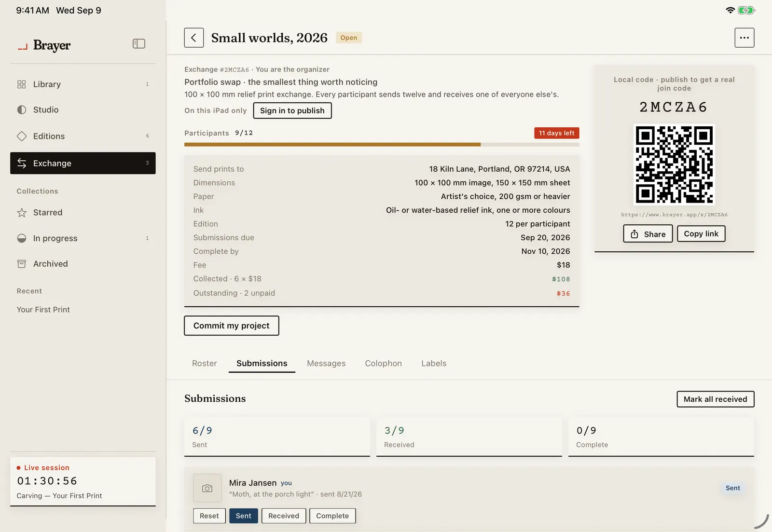Click the Brayer logo
This screenshot has height=532, width=772.
[44, 45]
